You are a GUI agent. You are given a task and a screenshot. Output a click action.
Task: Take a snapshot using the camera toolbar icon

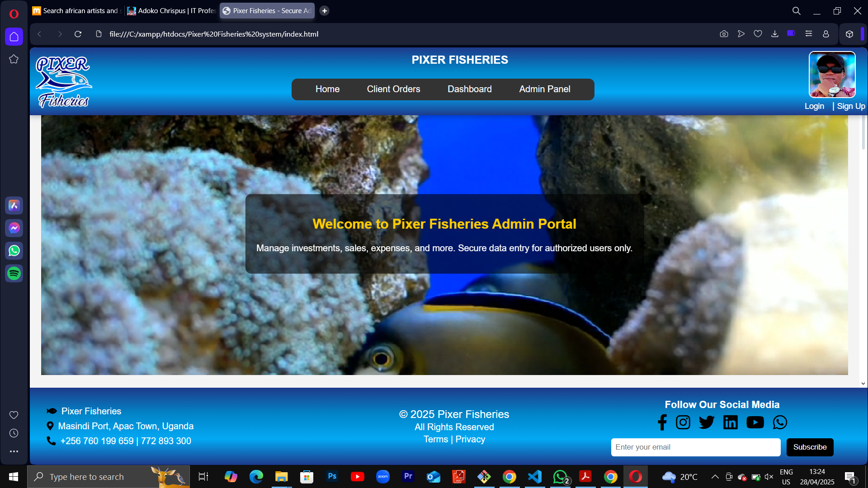724,34
